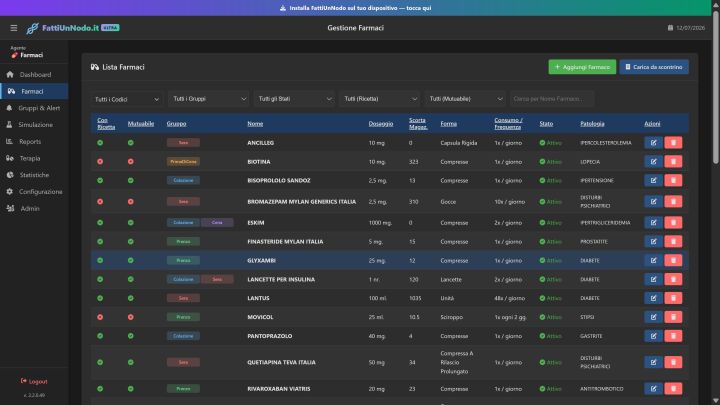720x405 pixels.
Task: Open the Tutti i Codici dropdown
Action: coord(126,99)
